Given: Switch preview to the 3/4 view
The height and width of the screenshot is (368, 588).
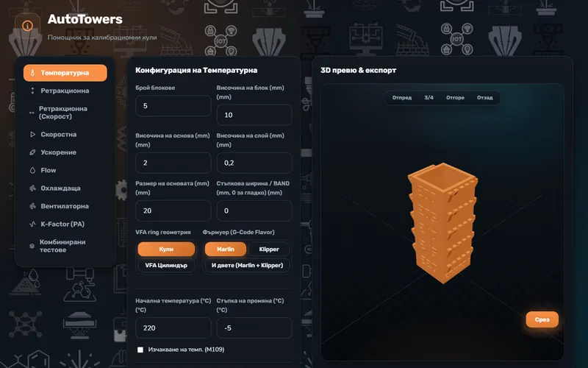Looking at the screenshot, I should (429, 98).
